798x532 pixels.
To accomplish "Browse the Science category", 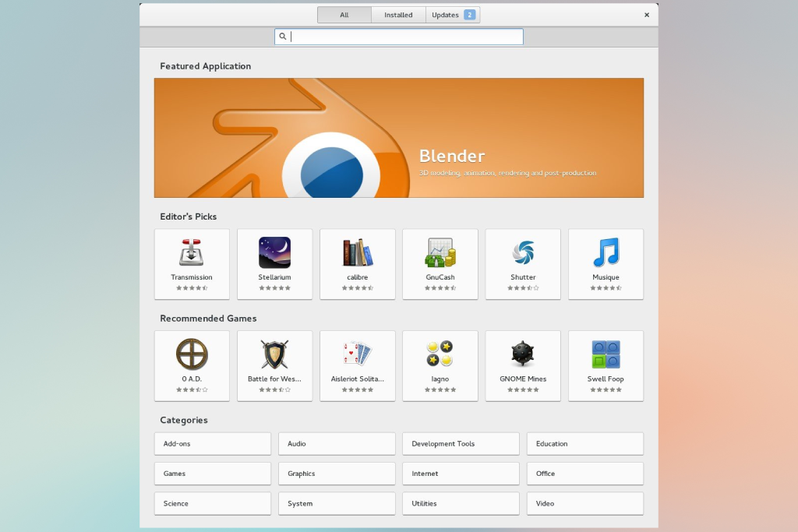I will pyautogui.click(x=213, y=503).
